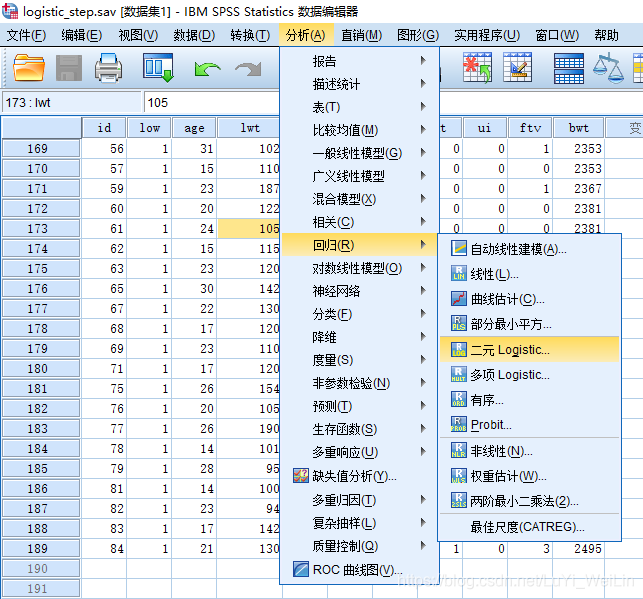Click the PLS icon beside 部分最小平方
The height and width of the screenshot is (599, 643).
point(458,323)
